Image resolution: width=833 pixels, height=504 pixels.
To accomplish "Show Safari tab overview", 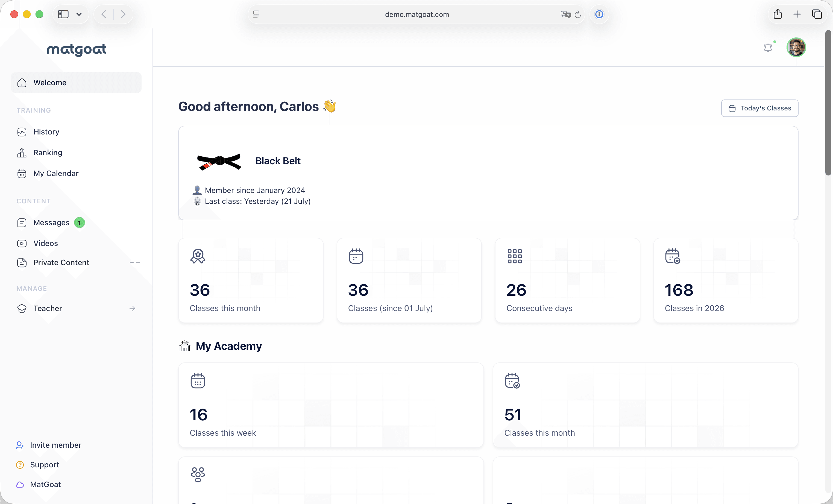I will (x=817, y=14).
